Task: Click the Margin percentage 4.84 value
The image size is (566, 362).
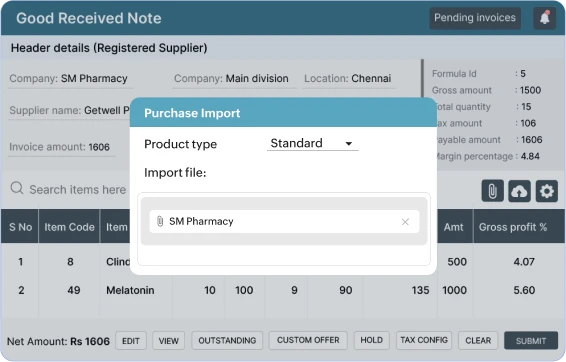Action: click(530, 156)
